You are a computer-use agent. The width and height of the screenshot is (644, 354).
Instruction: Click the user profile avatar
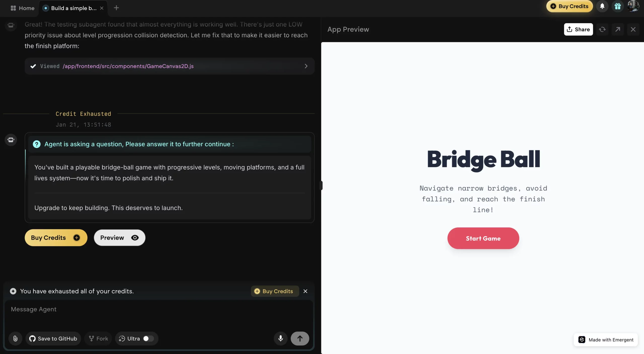point(633,6)
